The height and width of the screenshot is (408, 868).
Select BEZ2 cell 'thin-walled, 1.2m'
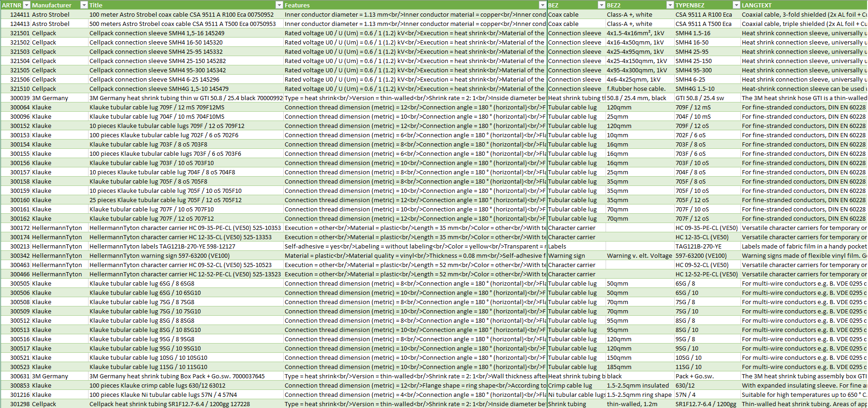640,404
